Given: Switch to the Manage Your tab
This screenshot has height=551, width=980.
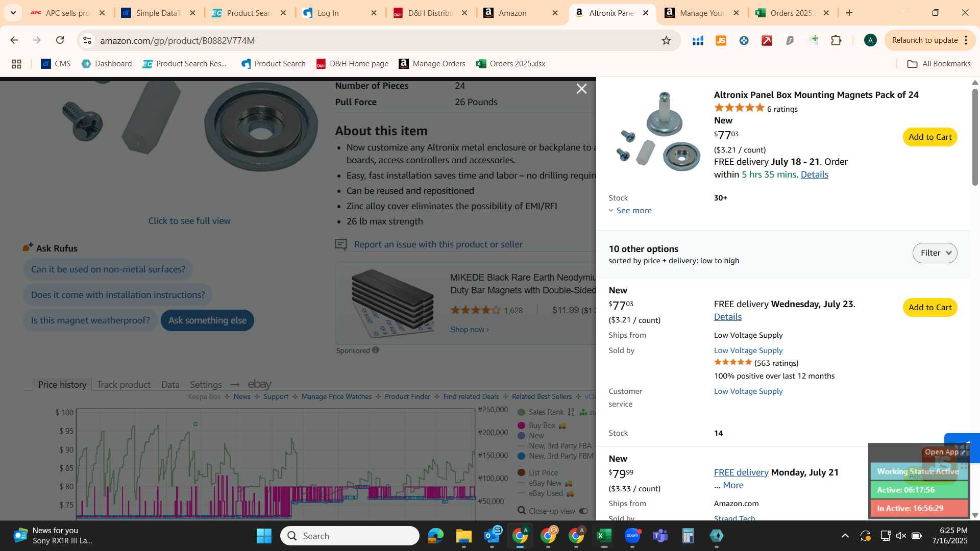Looking at the screenshot, I should [x=702, y=13].
